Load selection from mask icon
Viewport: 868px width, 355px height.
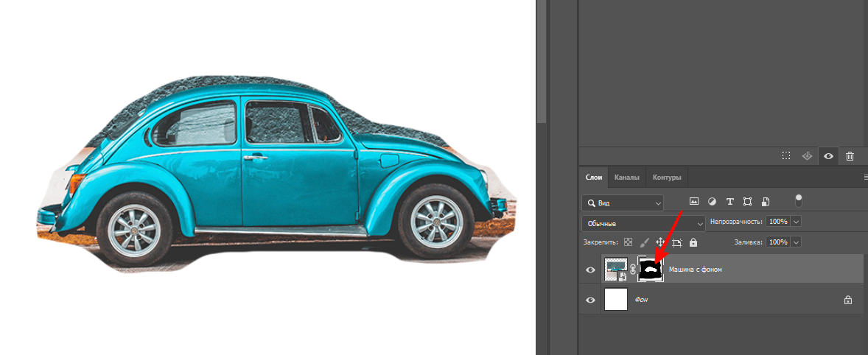(786, 156)
